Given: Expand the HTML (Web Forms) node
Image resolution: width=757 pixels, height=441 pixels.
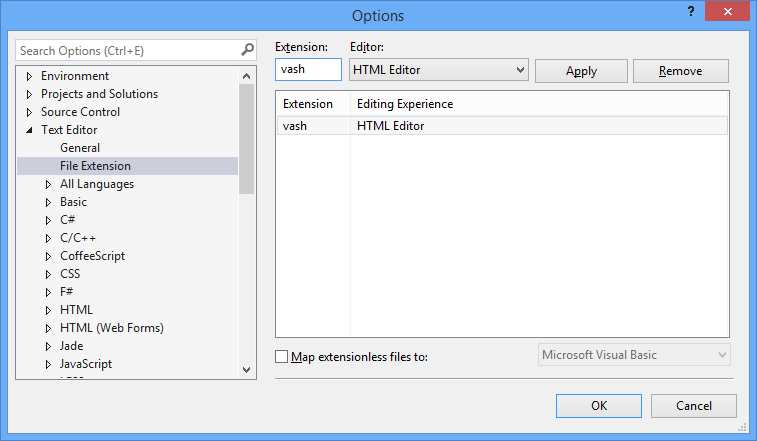Looking at the screenshot, I should coord(48,328).
